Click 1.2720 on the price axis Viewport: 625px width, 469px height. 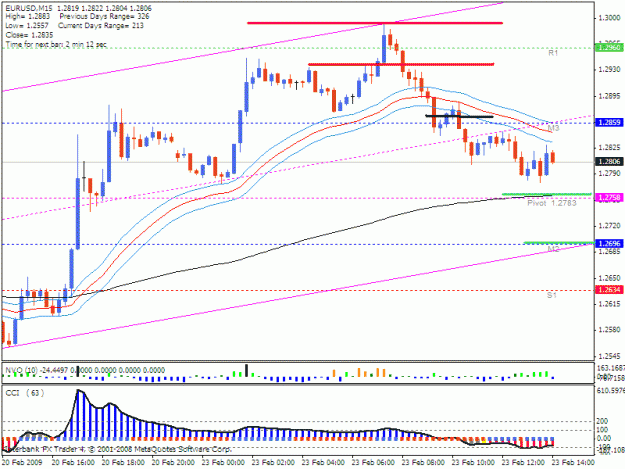point(609,226)
